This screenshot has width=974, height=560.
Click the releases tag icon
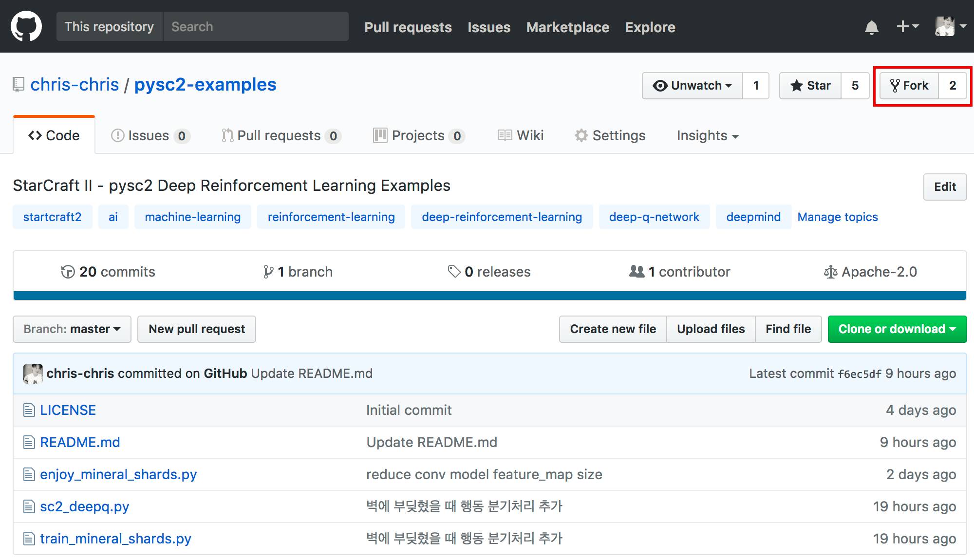click(454, 272)
